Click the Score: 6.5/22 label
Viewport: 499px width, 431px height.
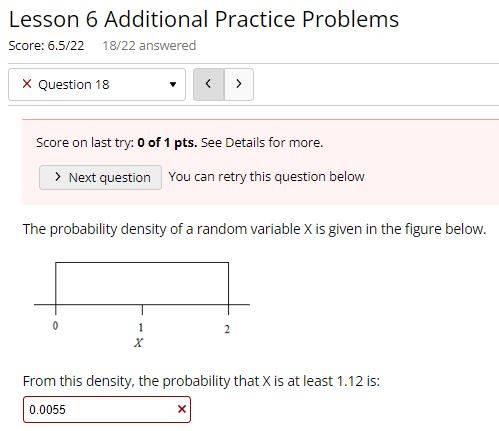46,46
